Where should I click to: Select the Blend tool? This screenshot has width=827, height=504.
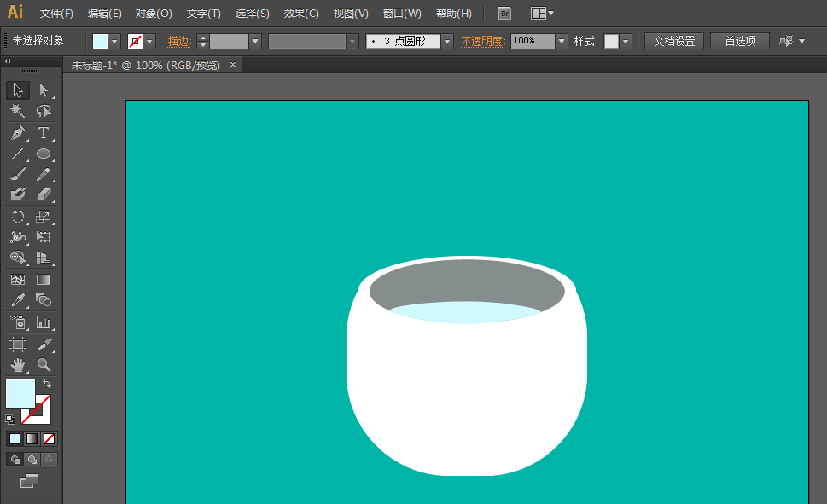44,300
